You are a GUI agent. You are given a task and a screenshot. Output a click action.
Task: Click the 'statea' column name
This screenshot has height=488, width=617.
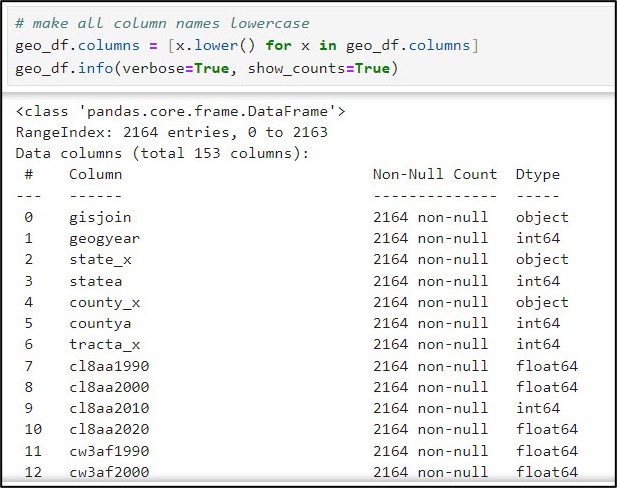coord(95,281)
